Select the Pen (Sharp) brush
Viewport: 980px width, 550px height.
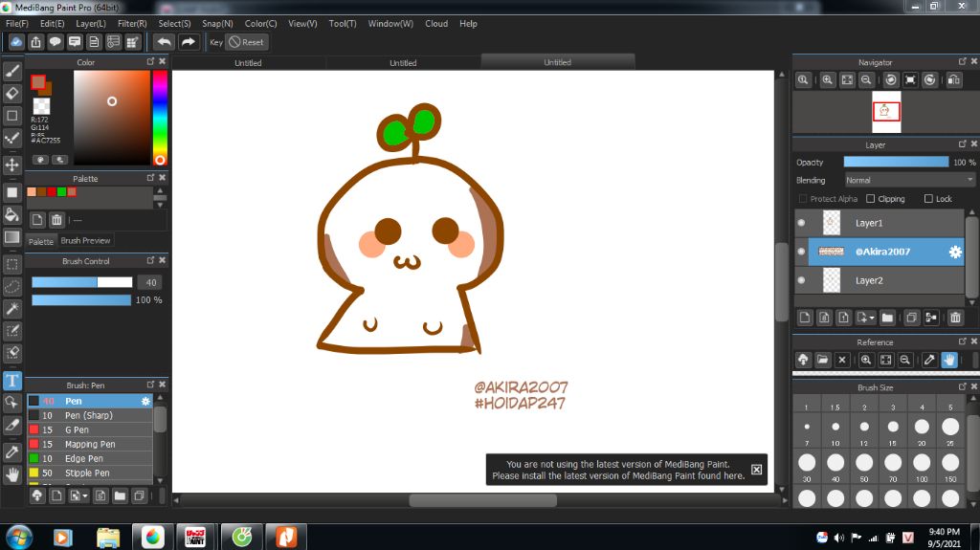coord(89,416)
